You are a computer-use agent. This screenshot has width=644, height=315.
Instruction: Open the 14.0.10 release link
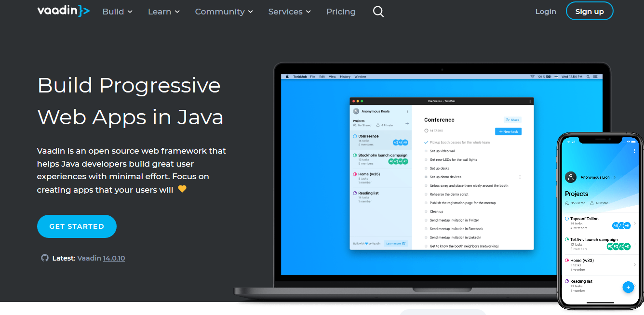[x=114, y=258]
